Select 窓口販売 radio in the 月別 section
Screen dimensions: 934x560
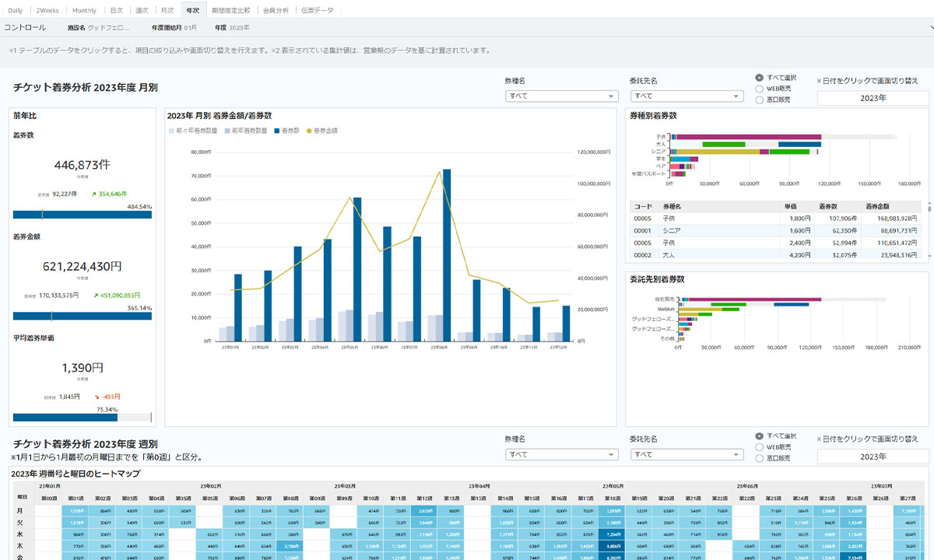(x=759, y=100)
